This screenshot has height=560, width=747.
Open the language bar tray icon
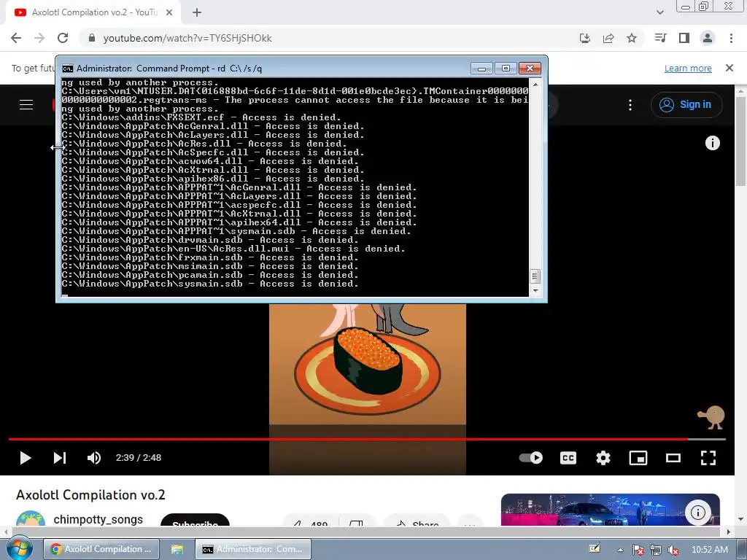coord(595,548)
